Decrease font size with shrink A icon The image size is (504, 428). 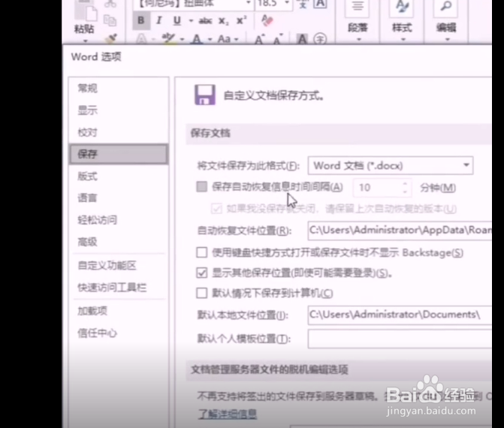pos(279,39)
